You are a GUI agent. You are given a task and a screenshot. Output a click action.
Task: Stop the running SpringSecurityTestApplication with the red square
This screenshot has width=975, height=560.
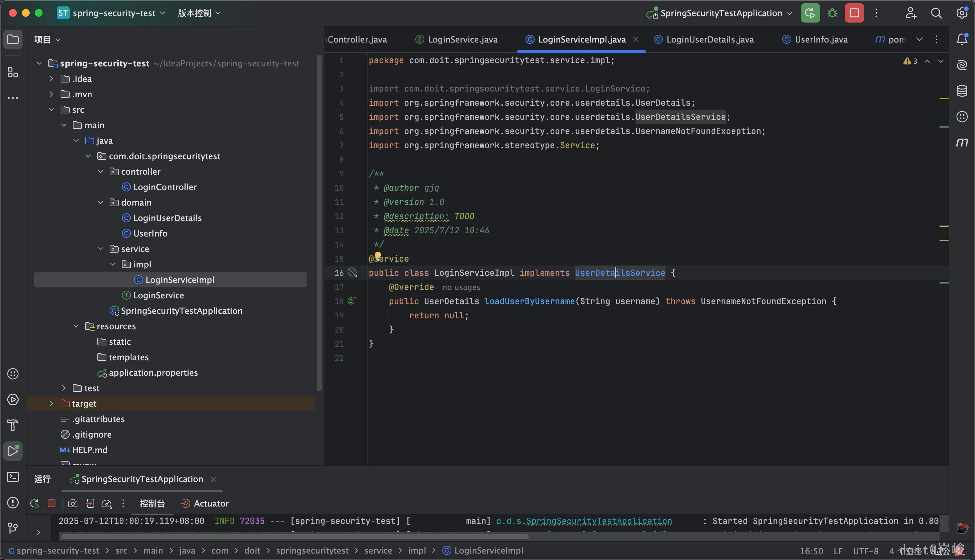point(854,13)
